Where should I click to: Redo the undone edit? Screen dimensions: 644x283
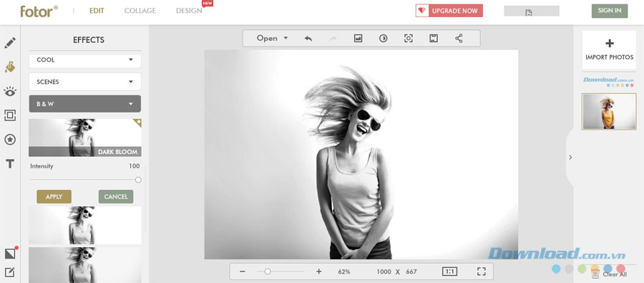click(x=333, y=38)
